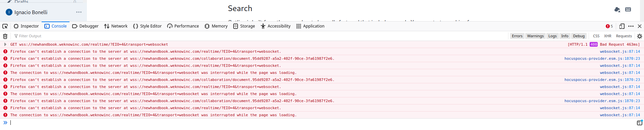644x130 pixels.
Task: Click the cloud connection status icon
Action: pos(617,9)
